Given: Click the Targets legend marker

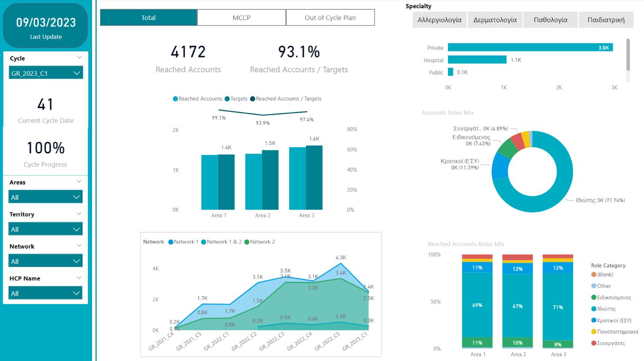Looking at the screenshot, I should tap(227, 99).
